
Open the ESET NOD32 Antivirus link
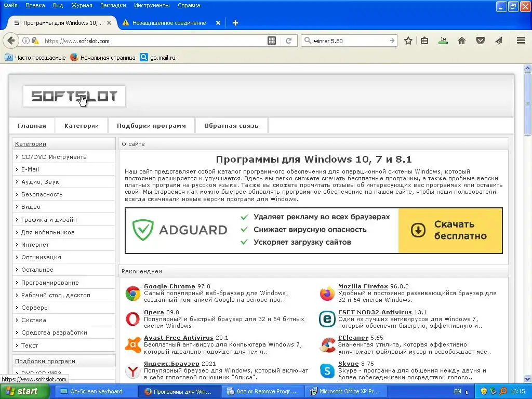pyautogui.click(x=375, y=312)
